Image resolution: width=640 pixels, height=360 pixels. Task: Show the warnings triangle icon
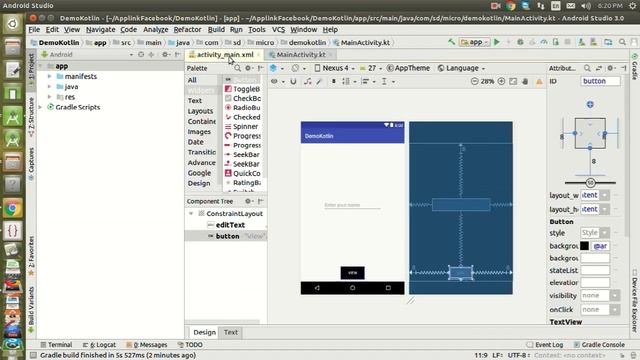pyautogui.click(x=539, y=81)
